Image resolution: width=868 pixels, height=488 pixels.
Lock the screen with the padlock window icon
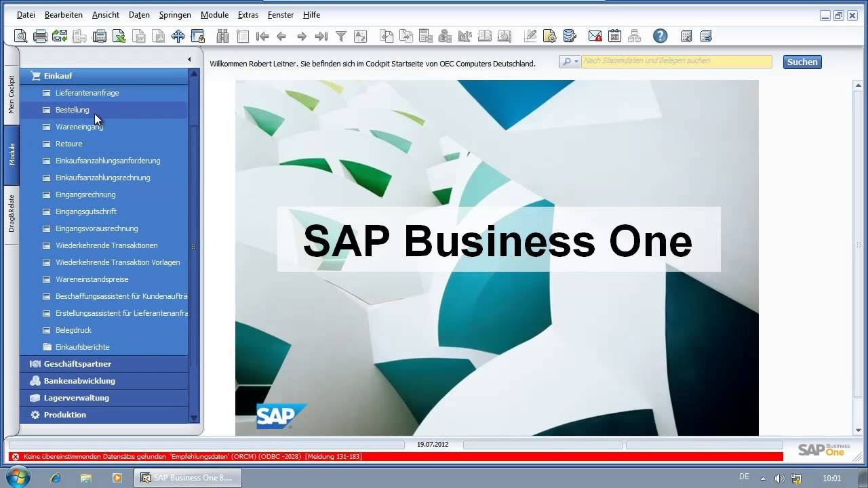[x=197, y=36]
